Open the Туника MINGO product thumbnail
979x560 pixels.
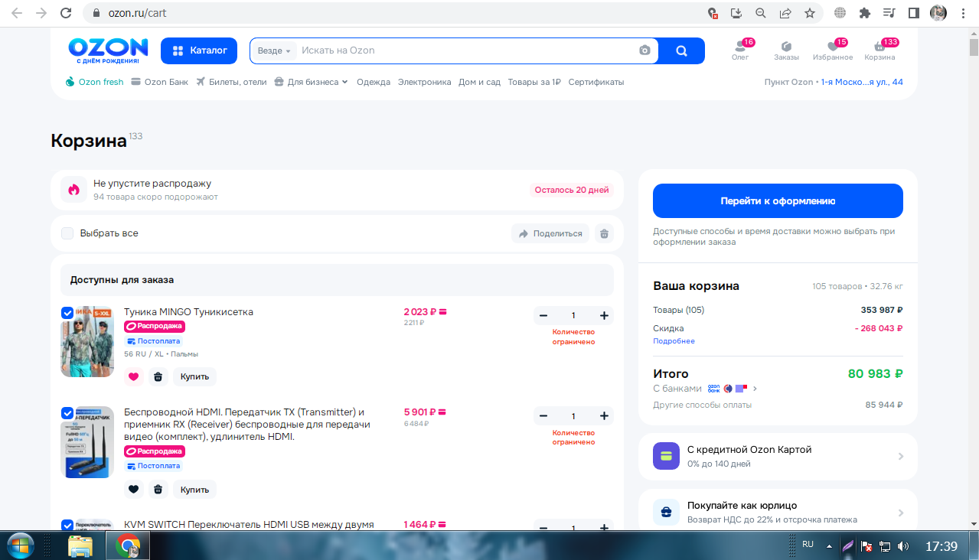pos(87,341)
